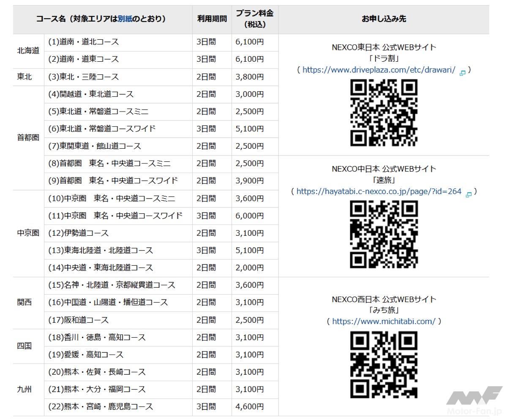Open the driveplaza.com drawari URL link
Screen dimensions: 507x420
tap(379, 71)
